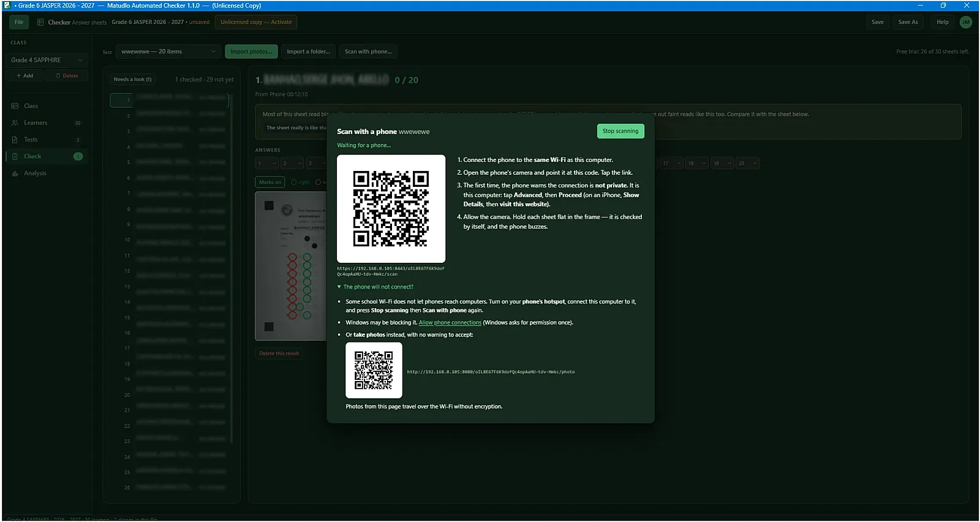
Task: Open the File menu
Action: tap(19, 22)
